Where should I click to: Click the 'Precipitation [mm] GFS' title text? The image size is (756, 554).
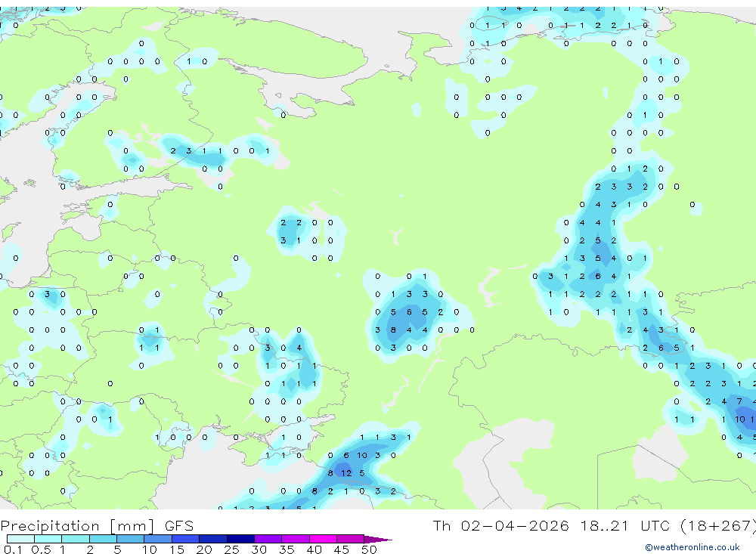click(x=97, y=526)
